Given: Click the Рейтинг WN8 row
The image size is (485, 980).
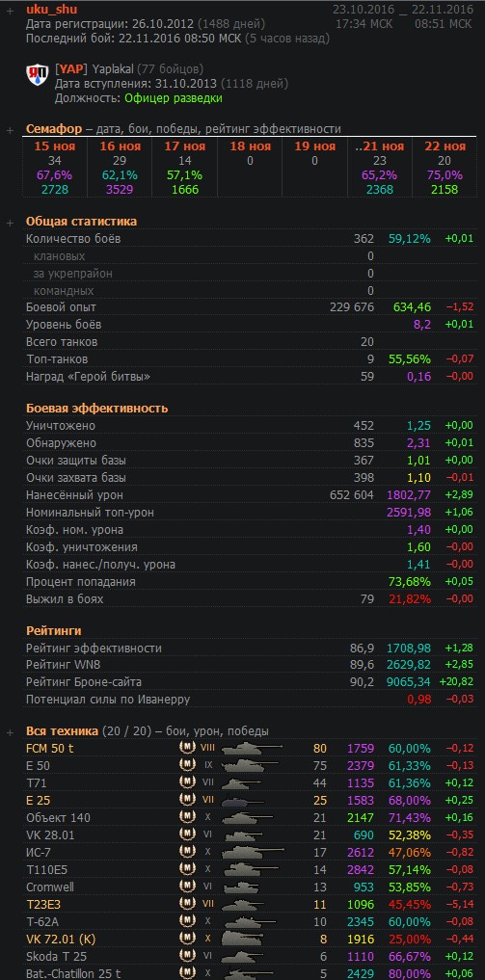Looking at the screenshot, I should pyautogui.click(x=251, y=665).
